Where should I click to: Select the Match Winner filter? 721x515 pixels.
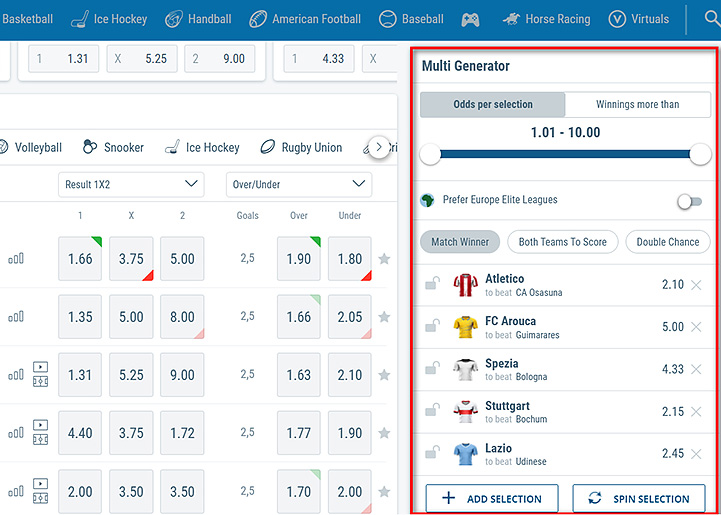460,242
